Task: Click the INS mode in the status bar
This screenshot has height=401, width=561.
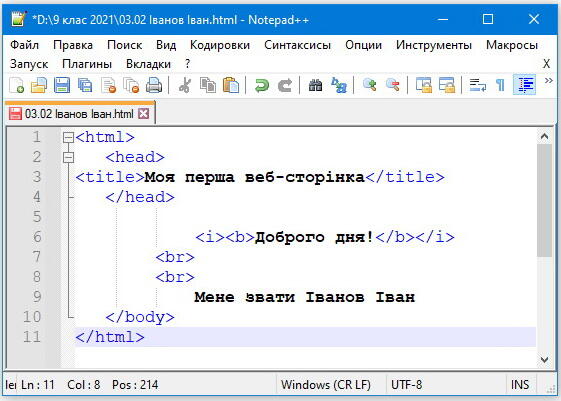Action: coord(520,385)
